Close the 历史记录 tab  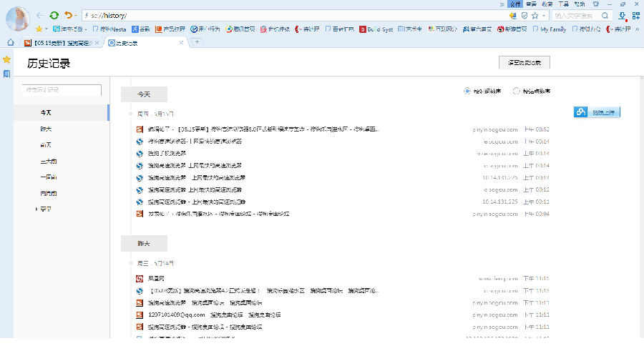point(181,43)
